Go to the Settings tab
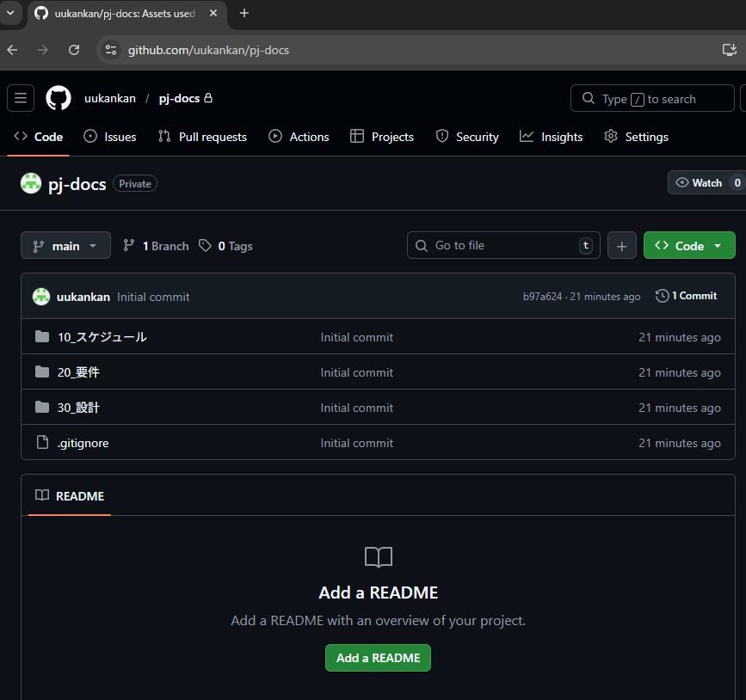Image resolution: width=746 pixels, height=700 pixels. (x=636, y=137)
